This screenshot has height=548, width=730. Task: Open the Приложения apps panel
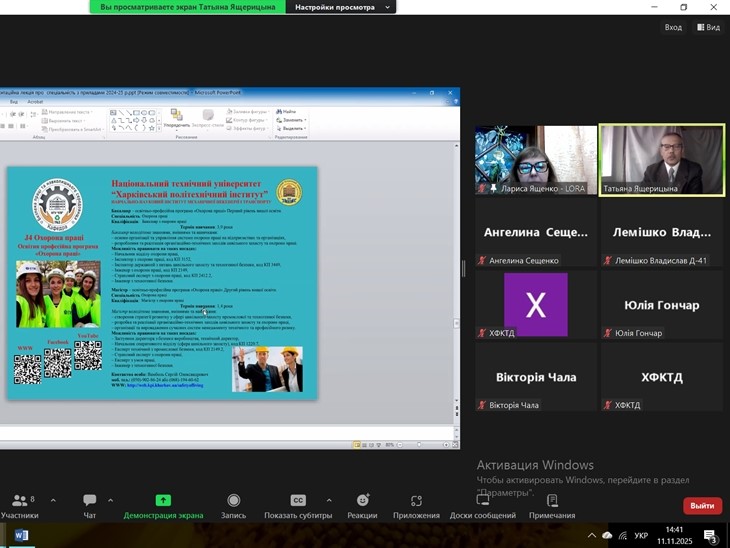pos(416,503)
